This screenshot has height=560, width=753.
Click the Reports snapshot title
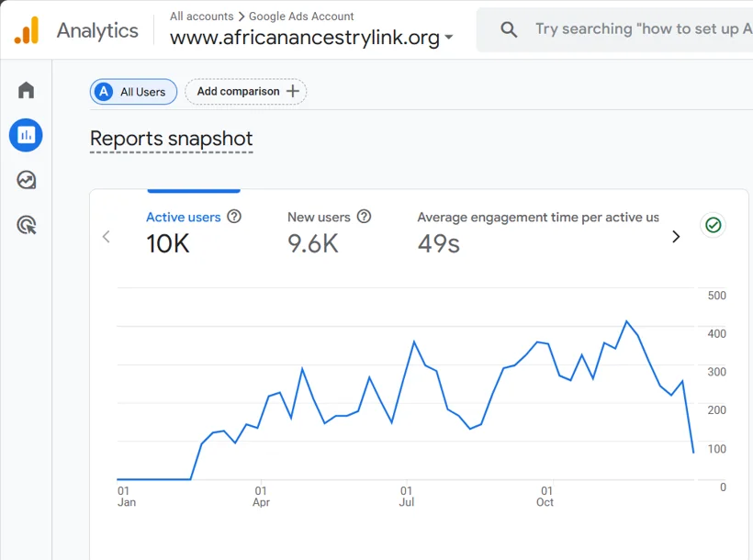171,139
